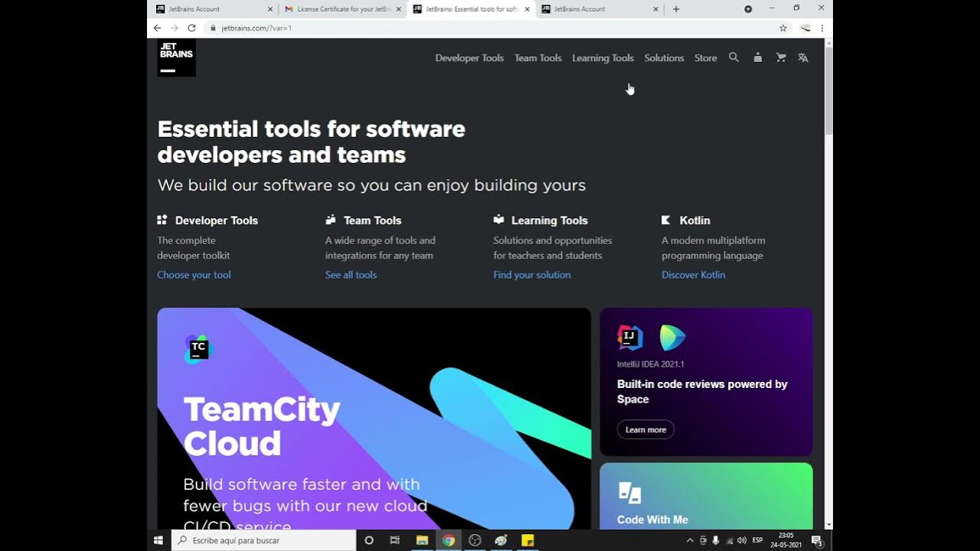The height and width of the screenshot is (551, 980).
Task: Open a new browser tab
Action: pos(676,9)
